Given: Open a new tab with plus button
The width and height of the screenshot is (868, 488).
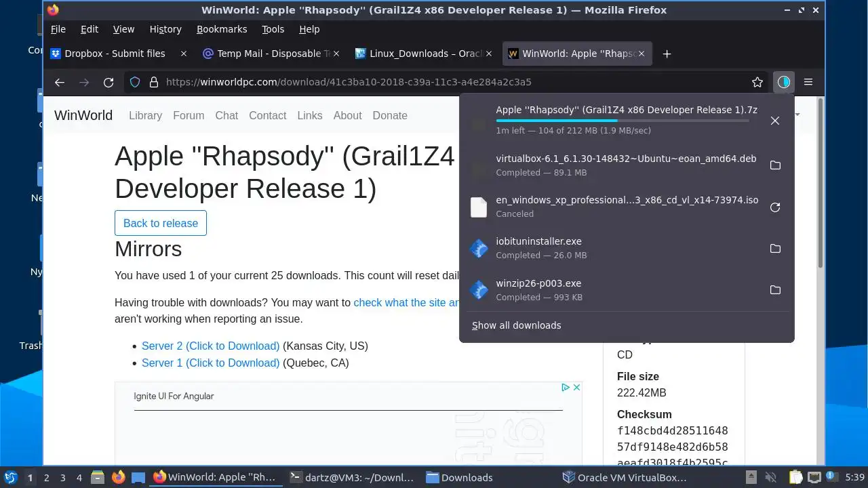Looking at the screenshot, I should (667, 54).
